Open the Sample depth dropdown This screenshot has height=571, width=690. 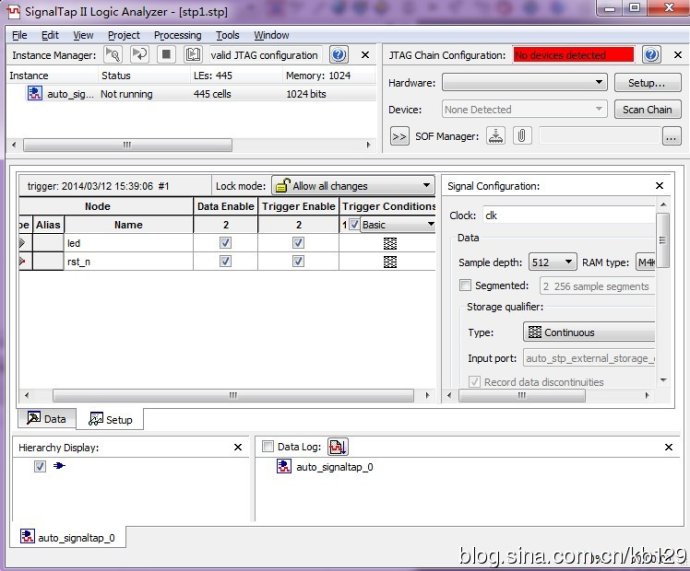pyautogui.click(x=553, y=263)
